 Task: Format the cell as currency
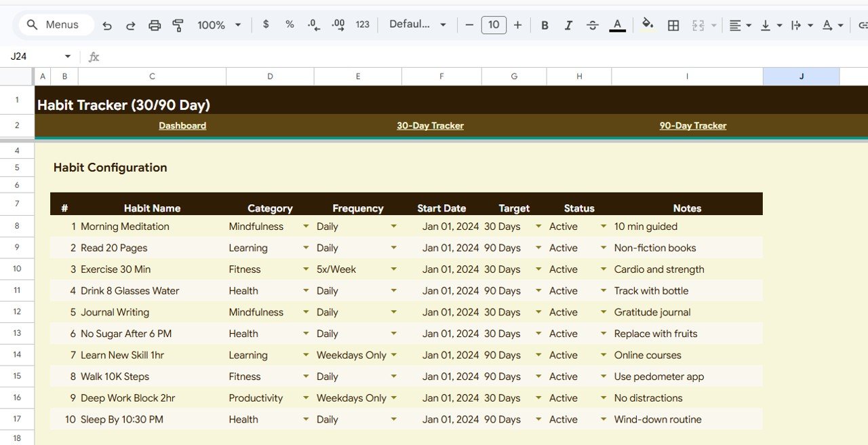(x=266, y=24)
